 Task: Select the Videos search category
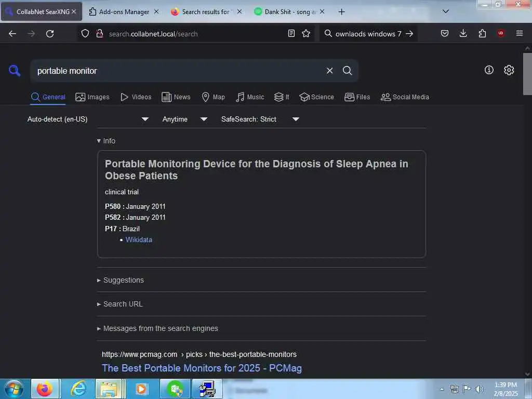click(x=136, y=97)
